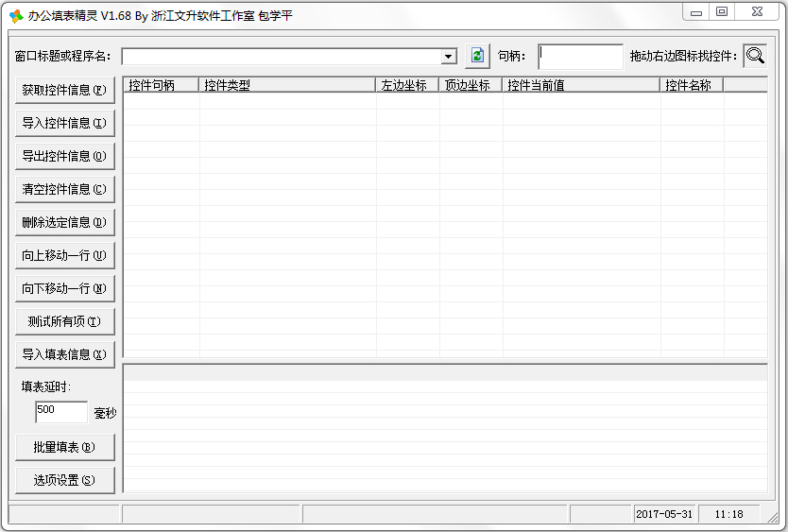788x532 pixels.
Task: Click the 句柄 handle input field
Action: point(580,57)
